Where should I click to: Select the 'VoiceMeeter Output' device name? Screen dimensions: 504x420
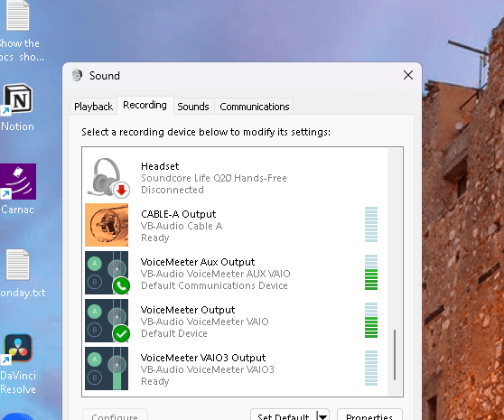[x=188, y=310]
